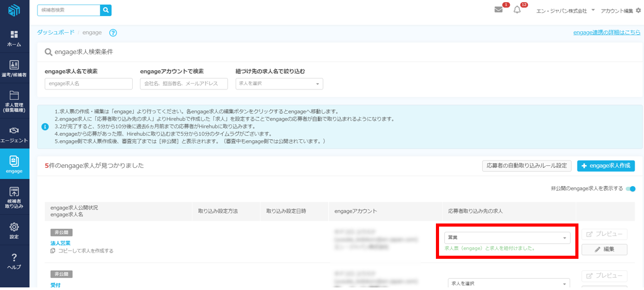Screen dimensions: 644x290
Task: Click engage求人作成 button
Action: 606,166
